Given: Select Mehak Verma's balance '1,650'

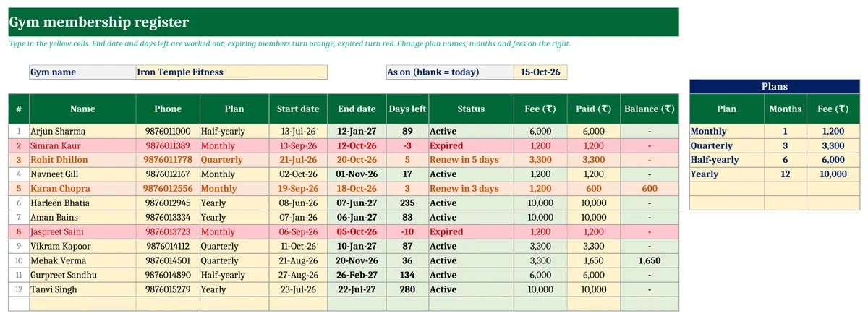Looking at the screenshot, I should (650, 261).
